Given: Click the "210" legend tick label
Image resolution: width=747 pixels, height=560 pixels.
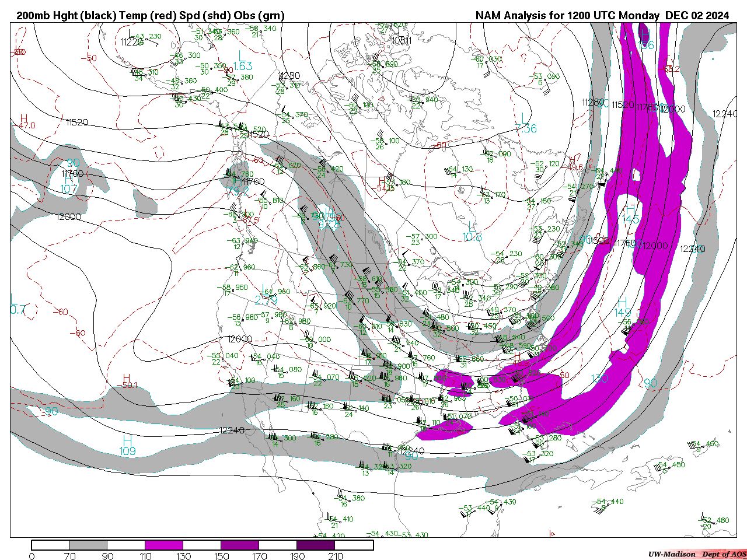Looking at the screenshot, I should pos(335,556).
